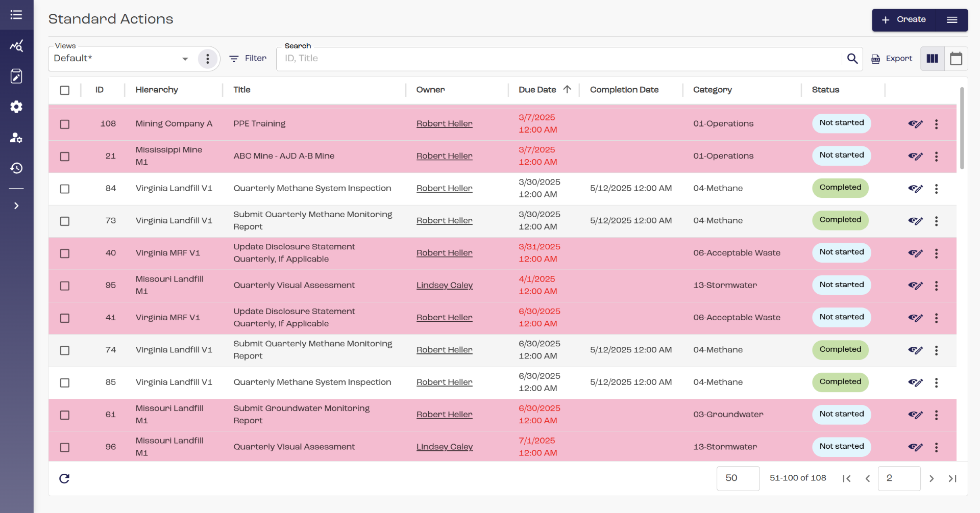View/edit icon for ID 73 row
Viewport: 980px width, 513px height.
[x=915, y=221]
